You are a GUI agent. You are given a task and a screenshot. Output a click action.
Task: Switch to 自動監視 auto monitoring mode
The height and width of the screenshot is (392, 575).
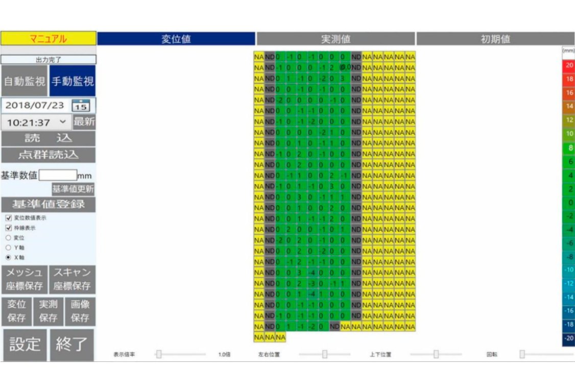click(24, 81)
